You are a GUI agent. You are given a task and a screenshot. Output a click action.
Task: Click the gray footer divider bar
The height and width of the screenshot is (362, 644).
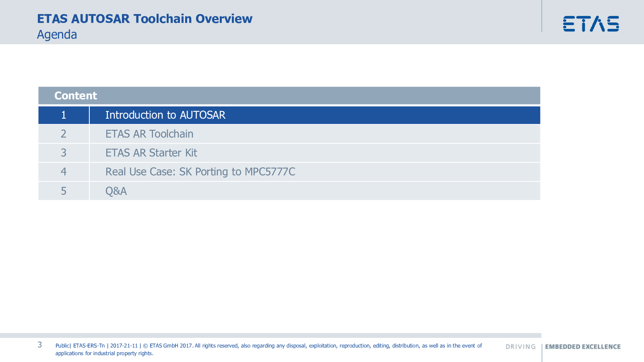click(270, 335)
